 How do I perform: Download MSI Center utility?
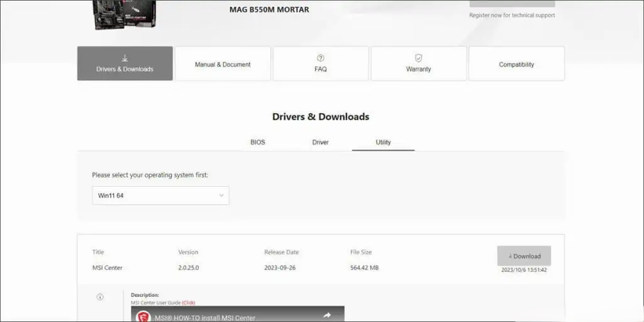(x=524, y=256)
